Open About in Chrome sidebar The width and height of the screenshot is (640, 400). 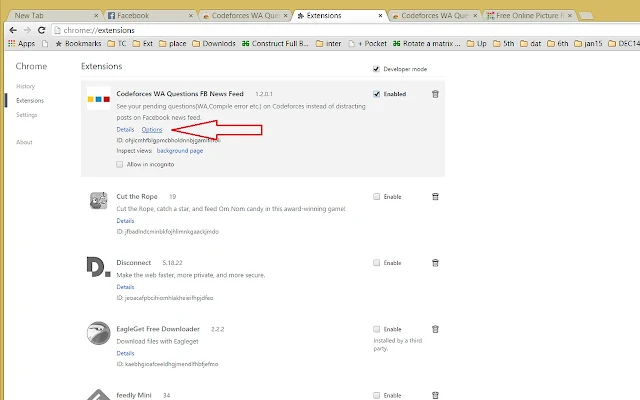pyautogui.click(x=24, y=142)
